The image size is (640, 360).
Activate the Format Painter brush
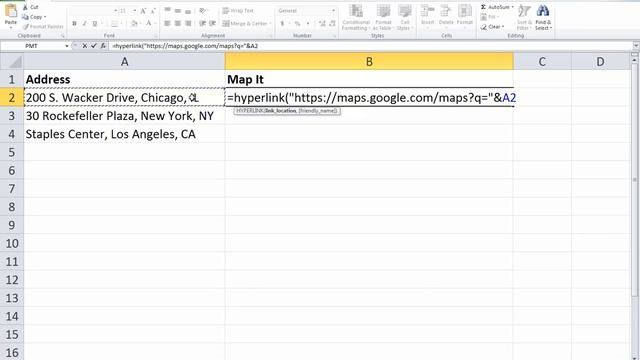(43, 27)
